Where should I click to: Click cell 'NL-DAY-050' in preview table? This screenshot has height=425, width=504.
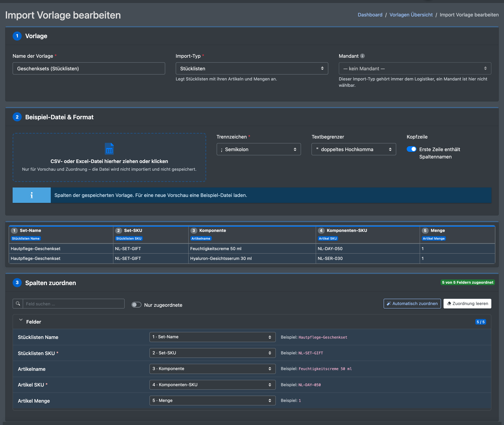(x=368, y=249)
